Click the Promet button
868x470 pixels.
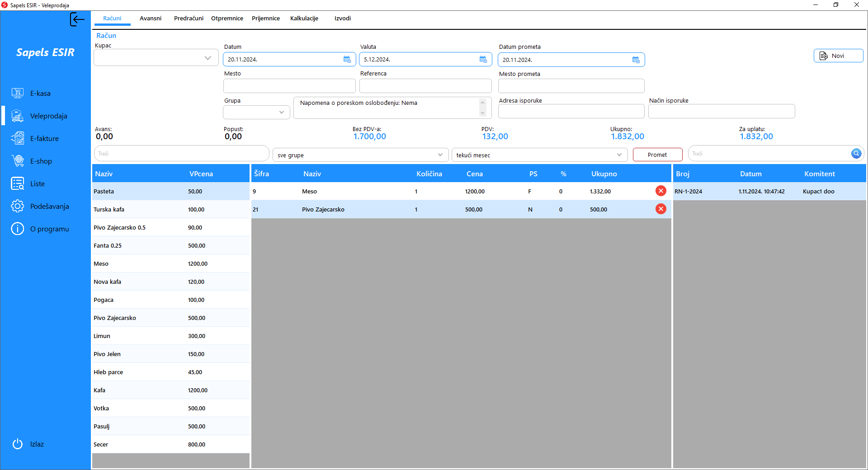coord(657,155)
